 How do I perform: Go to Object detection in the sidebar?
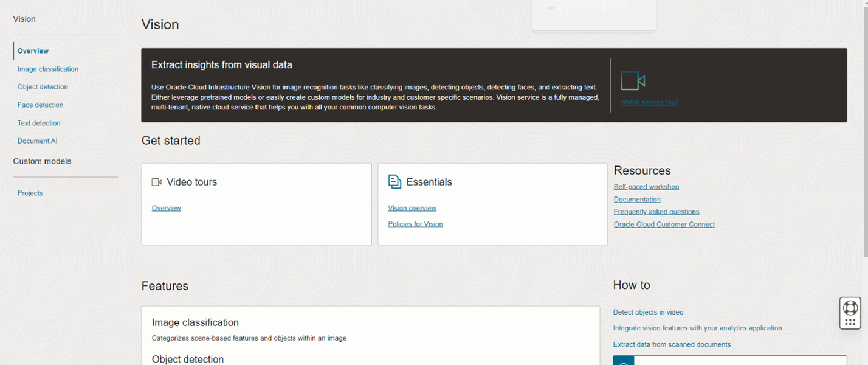coord(43,87)
